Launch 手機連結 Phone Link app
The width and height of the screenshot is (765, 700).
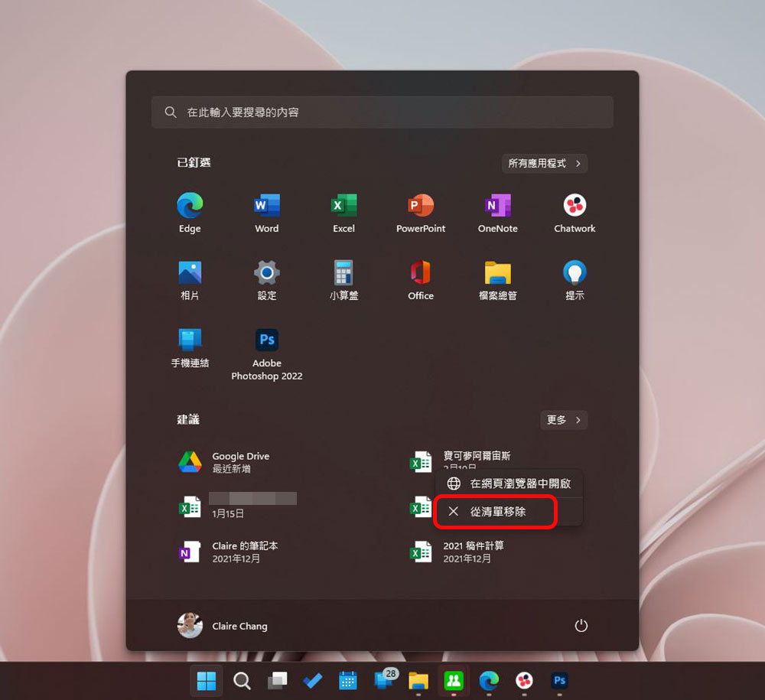[190, 347]
